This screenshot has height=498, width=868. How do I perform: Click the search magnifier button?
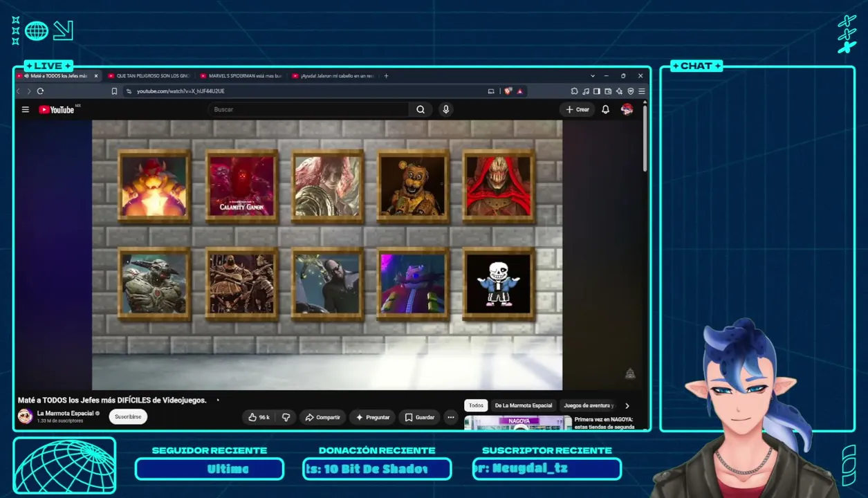point(421,109)
